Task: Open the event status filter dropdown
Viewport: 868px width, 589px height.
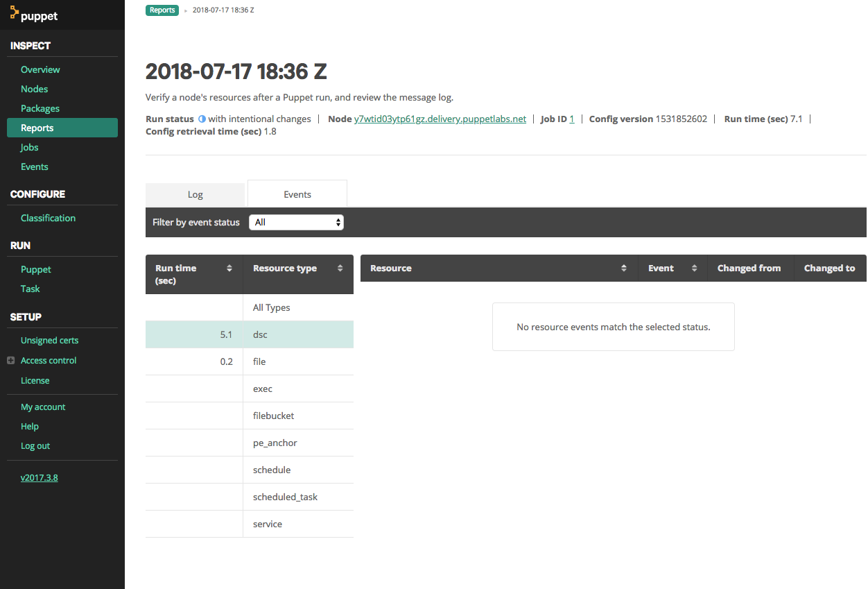Action: 296,221
